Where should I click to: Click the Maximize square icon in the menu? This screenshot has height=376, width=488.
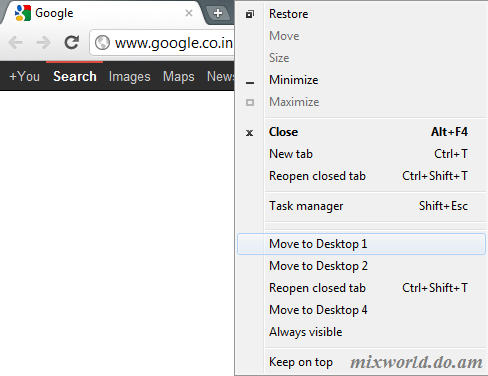(250, 102)
